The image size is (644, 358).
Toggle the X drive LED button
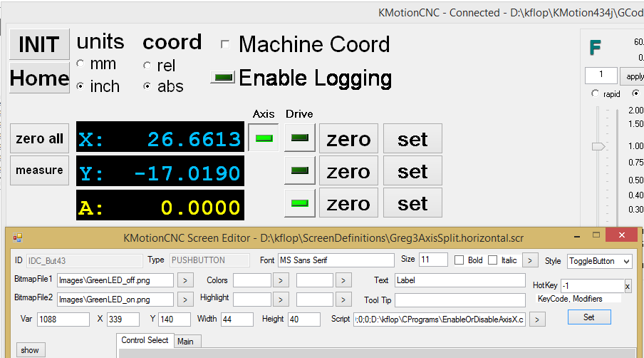click(x=299, y=138)
